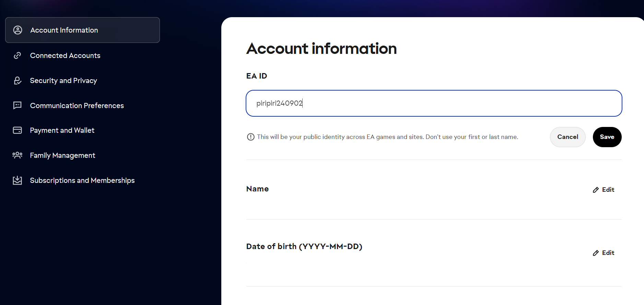Edit the Name field
This screenshot has width=644, height=305.
pos(604,190)
